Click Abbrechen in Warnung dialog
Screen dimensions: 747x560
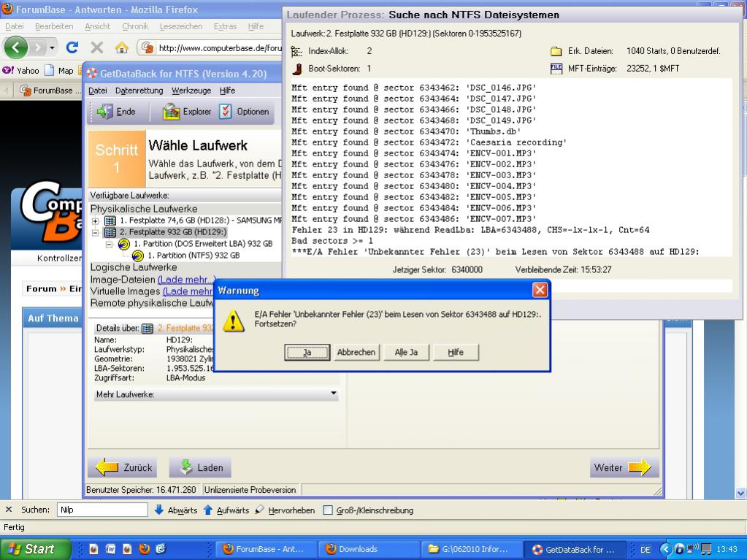tap(356, 353)
